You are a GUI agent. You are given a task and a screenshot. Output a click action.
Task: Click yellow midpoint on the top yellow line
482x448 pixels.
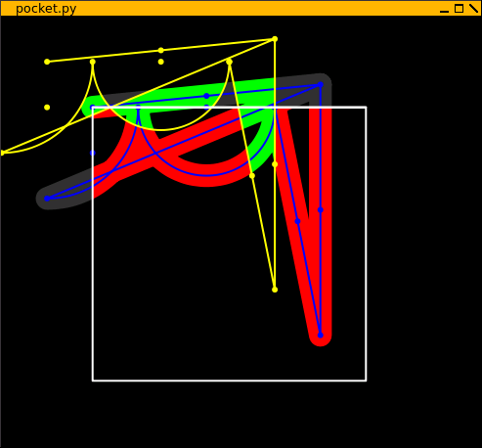click(x=161, y=50)
